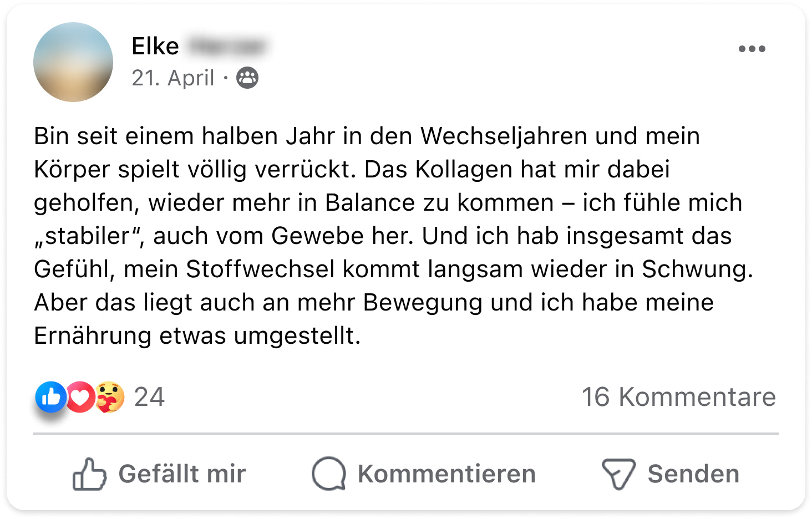Click the Senden arrow icon
This screenshot has height=519, width=812.
point(618,474)
